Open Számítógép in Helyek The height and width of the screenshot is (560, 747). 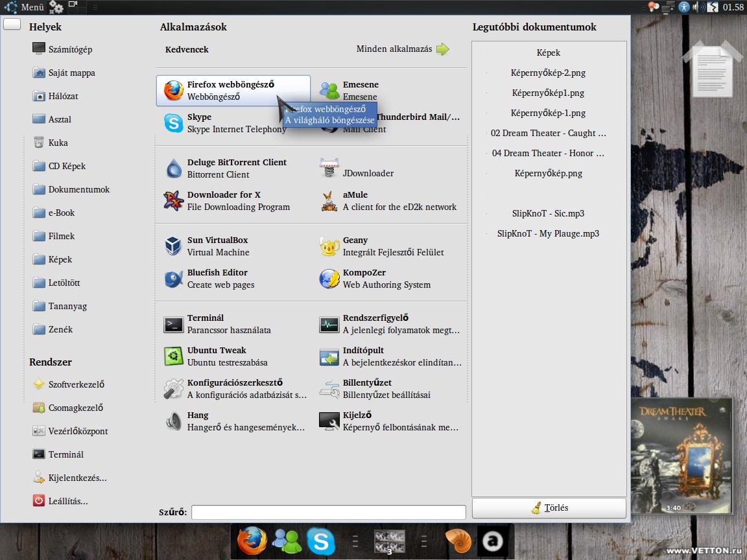pyautogui.click(x=62, y=49)
